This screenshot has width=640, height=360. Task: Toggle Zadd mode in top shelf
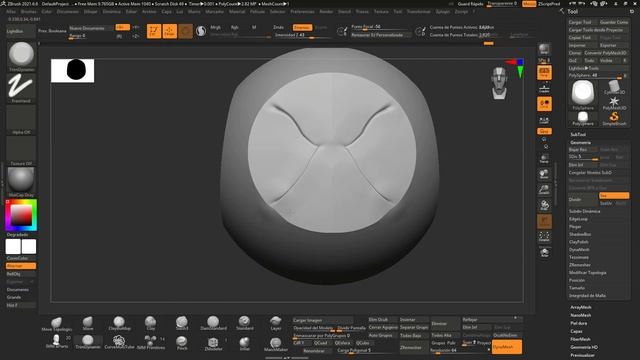(278, 27)
